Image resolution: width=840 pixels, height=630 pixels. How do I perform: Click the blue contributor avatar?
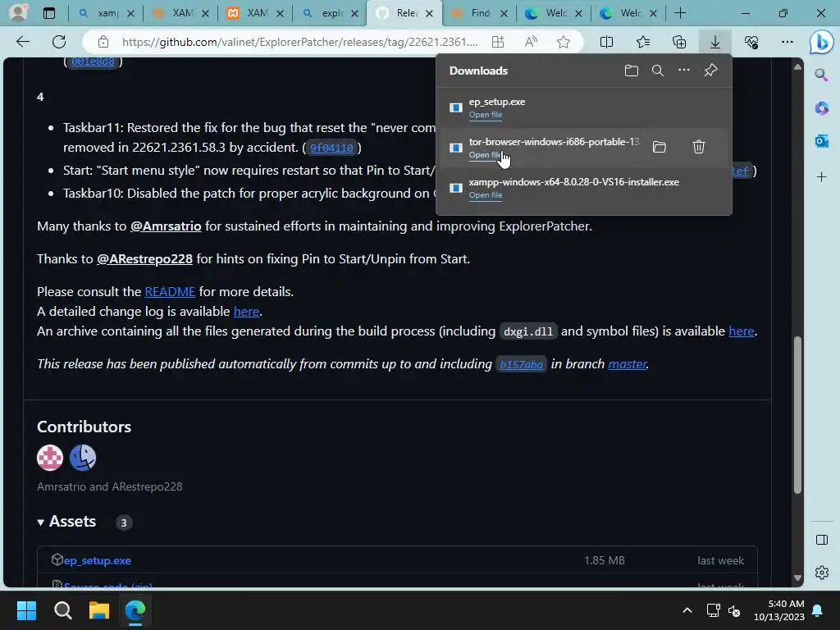coord(83,458)
